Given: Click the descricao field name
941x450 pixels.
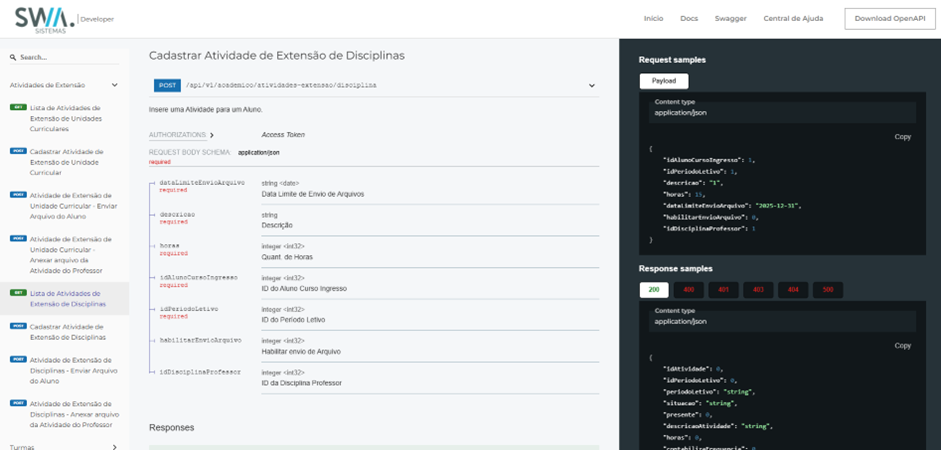Looking at the screenshot, I should pyautogui.click(x=177, y=214).
